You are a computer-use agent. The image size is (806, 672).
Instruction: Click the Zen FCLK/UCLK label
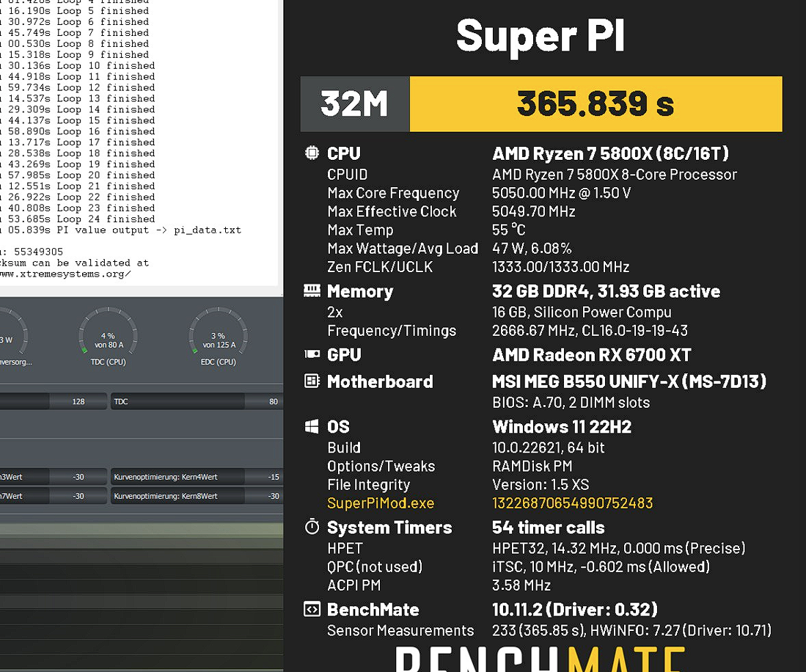pos(380,267)
